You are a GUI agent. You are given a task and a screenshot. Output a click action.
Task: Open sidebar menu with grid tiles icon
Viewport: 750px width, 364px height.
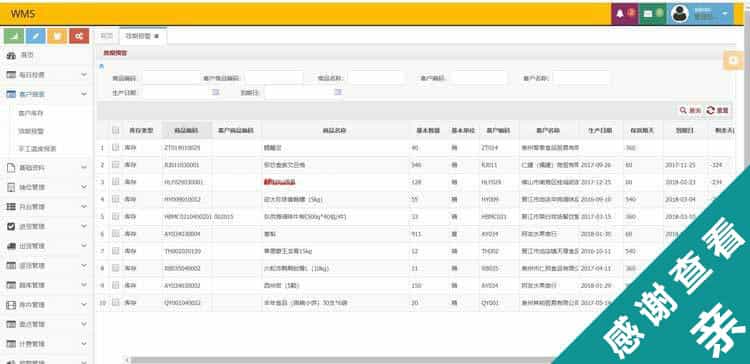click(45, 207)
